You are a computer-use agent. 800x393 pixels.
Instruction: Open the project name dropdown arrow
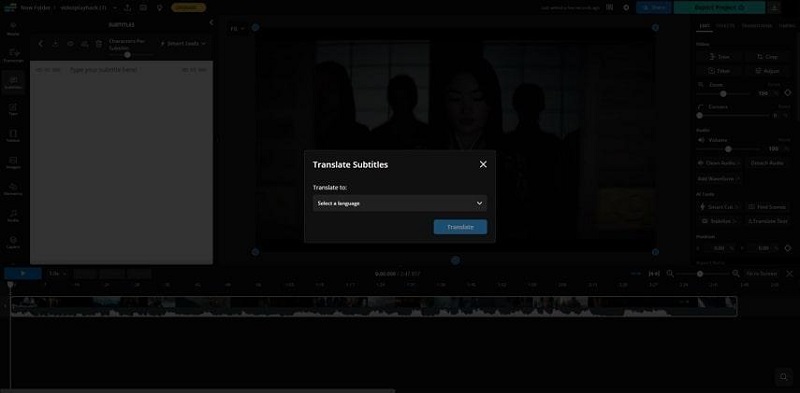point(115,8)
